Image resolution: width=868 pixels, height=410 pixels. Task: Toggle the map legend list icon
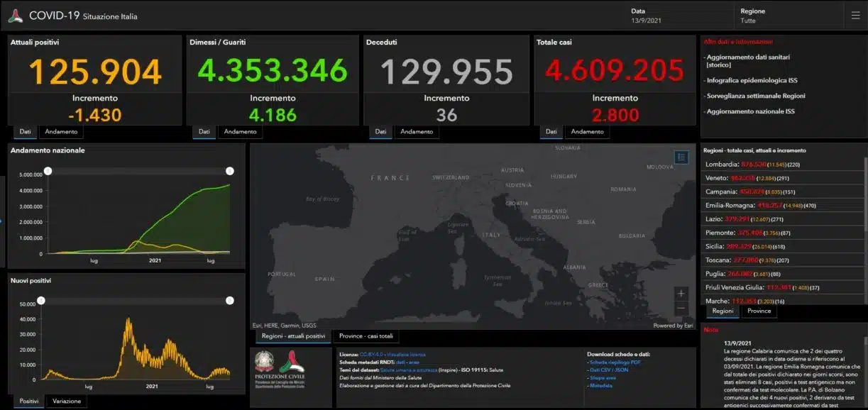[681, 157]
